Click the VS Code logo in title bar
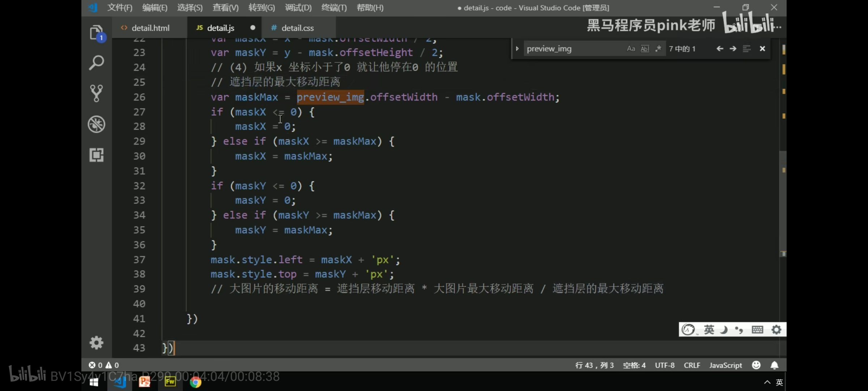The image size is (868, 391). 93,7
